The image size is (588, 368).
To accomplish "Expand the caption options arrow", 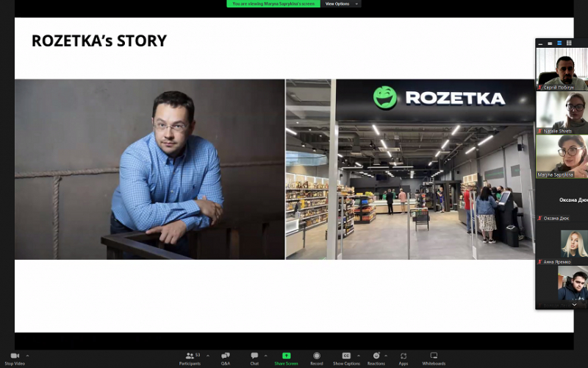I will 359,355.
